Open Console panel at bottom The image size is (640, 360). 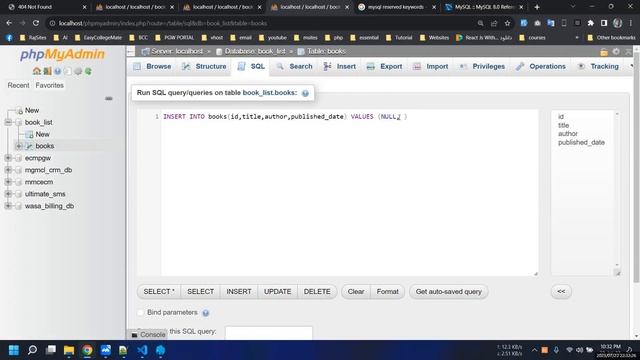[148, 335]
